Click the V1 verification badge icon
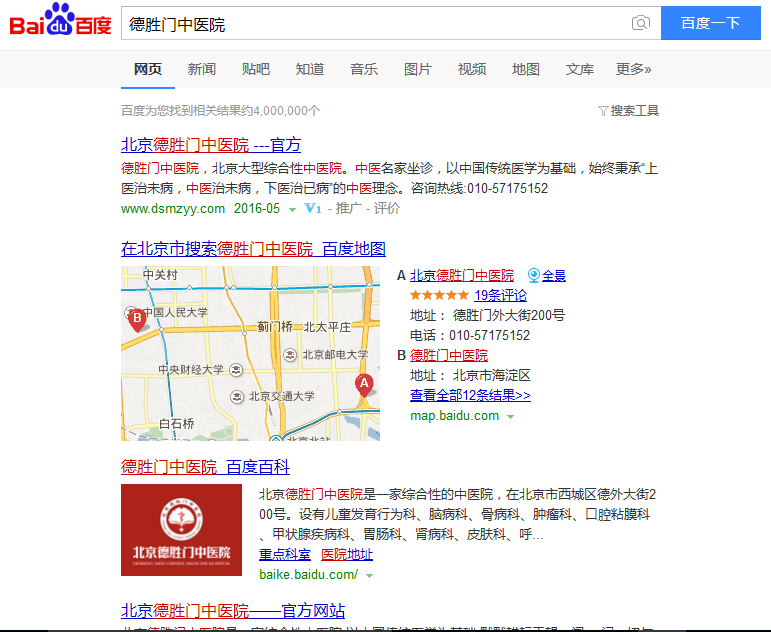The image size is (771, 632). coord(313,208)
